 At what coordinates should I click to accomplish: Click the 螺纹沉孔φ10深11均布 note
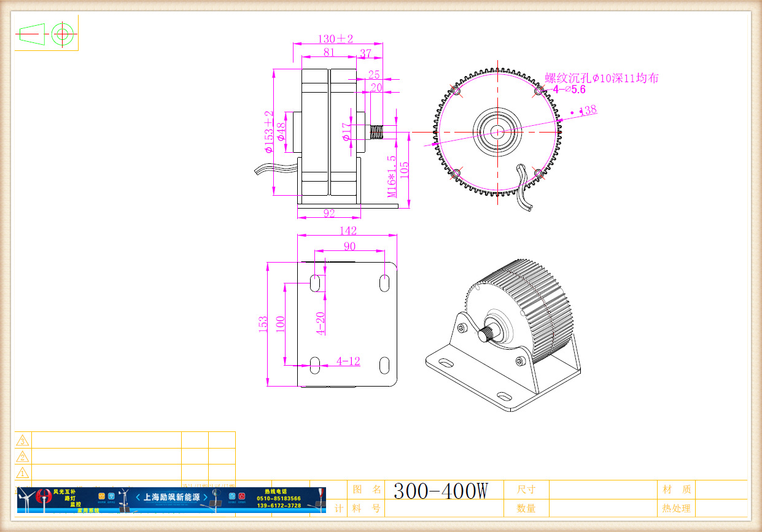click(602, 78)
